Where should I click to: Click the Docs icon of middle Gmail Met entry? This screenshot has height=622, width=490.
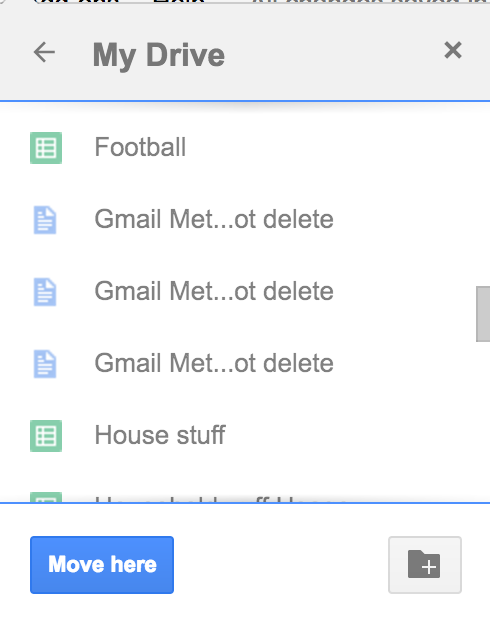coord(45,292)
